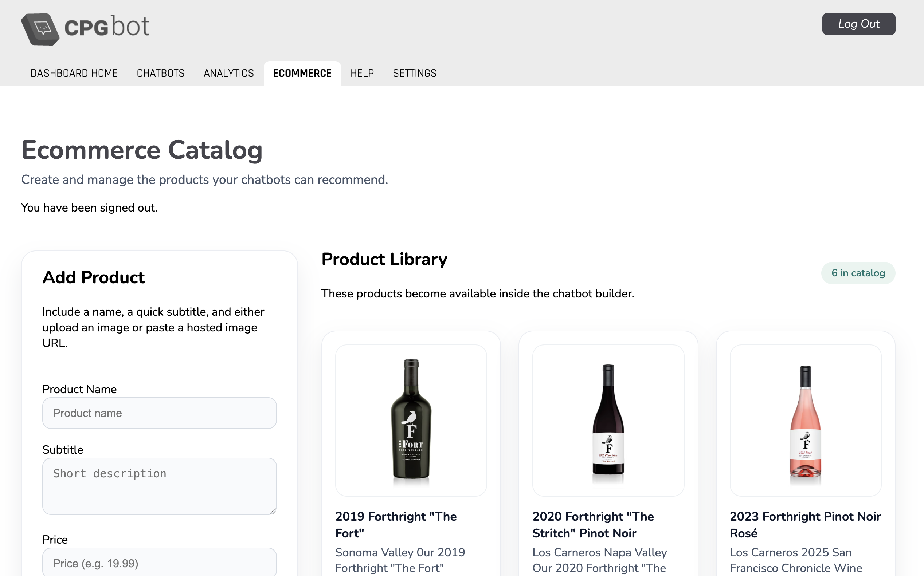Click the Ecommerce Catalog heading
The height and width of the screenshot is (576, 924).
[142, 150]
